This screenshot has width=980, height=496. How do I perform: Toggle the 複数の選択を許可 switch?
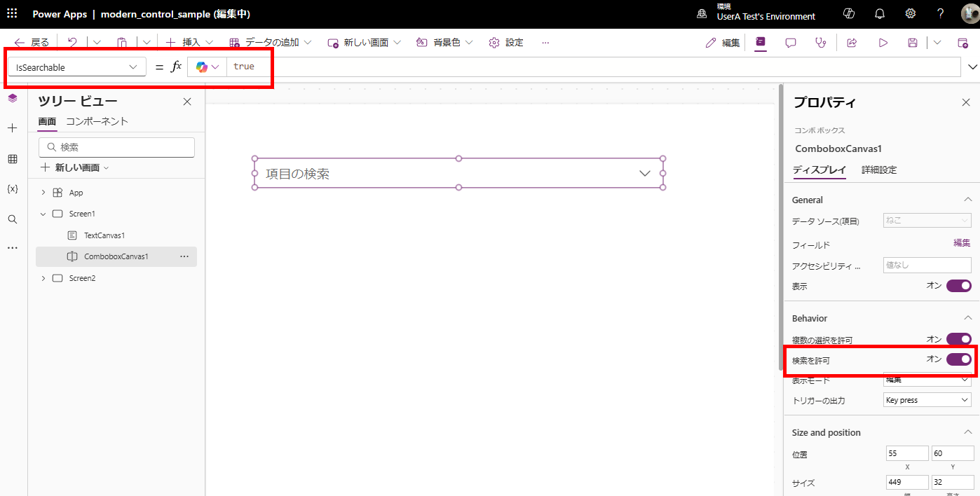tap(958, 339)
